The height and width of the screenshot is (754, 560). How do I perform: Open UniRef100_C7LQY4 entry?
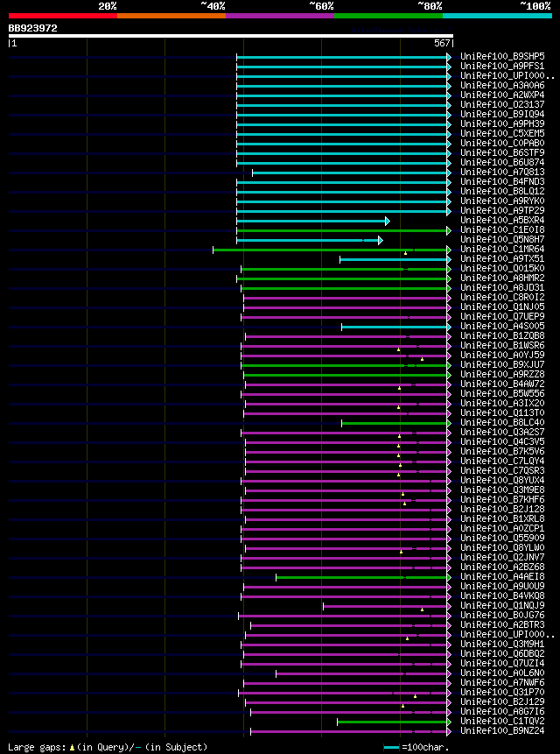coord(502,461)
